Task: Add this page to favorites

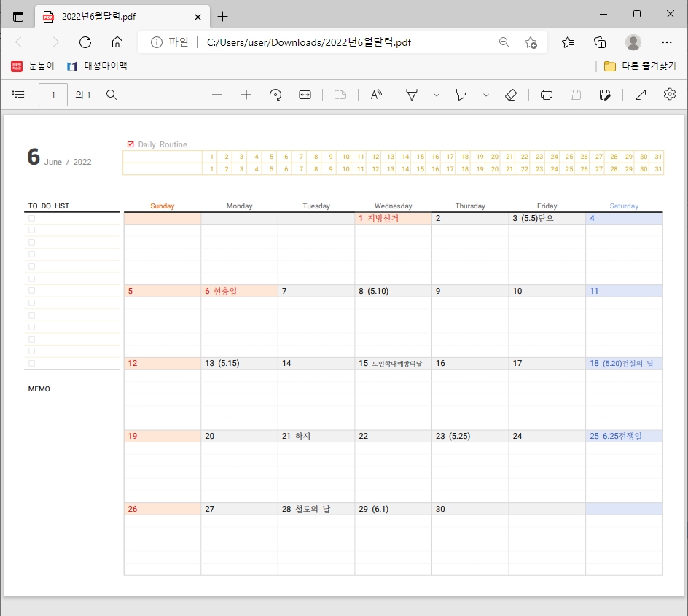Action: (531, 42)
